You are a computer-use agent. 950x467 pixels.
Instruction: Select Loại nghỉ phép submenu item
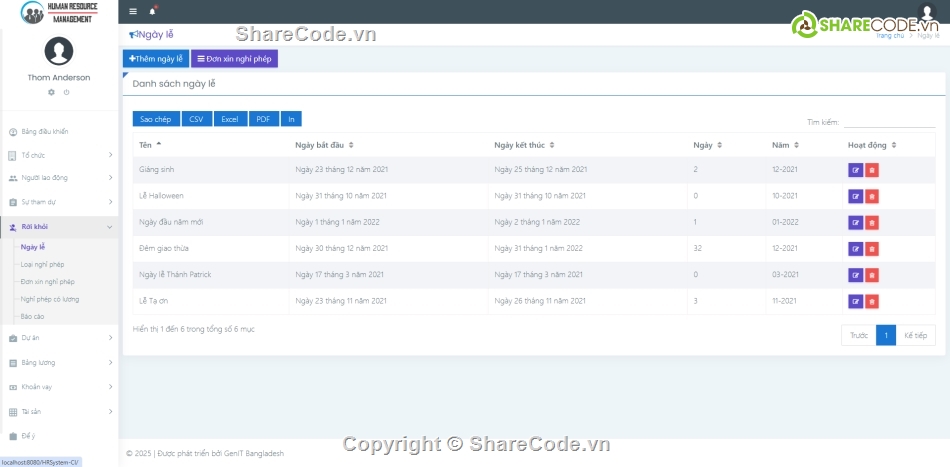pyautogui.click(x=42, y=265)
